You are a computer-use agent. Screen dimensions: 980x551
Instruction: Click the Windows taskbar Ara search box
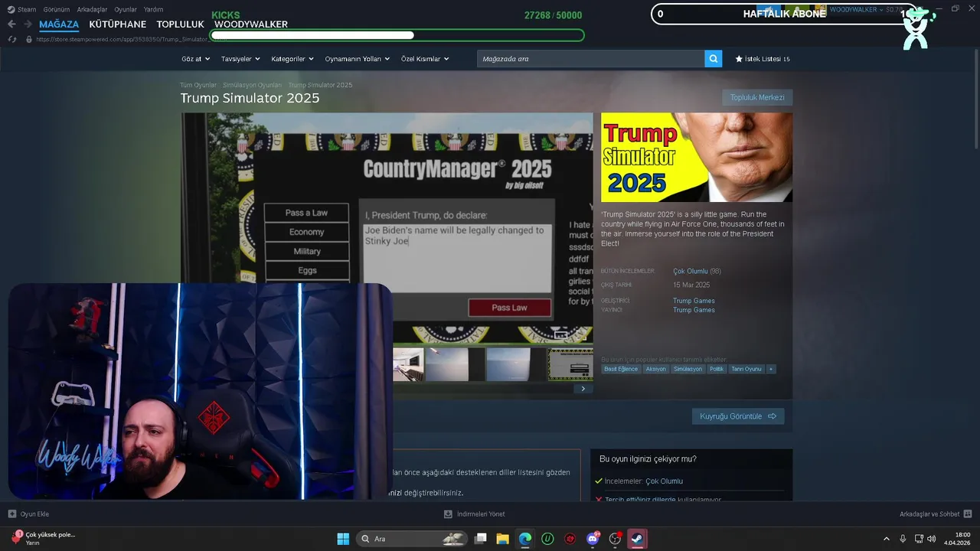click(412, 539)
